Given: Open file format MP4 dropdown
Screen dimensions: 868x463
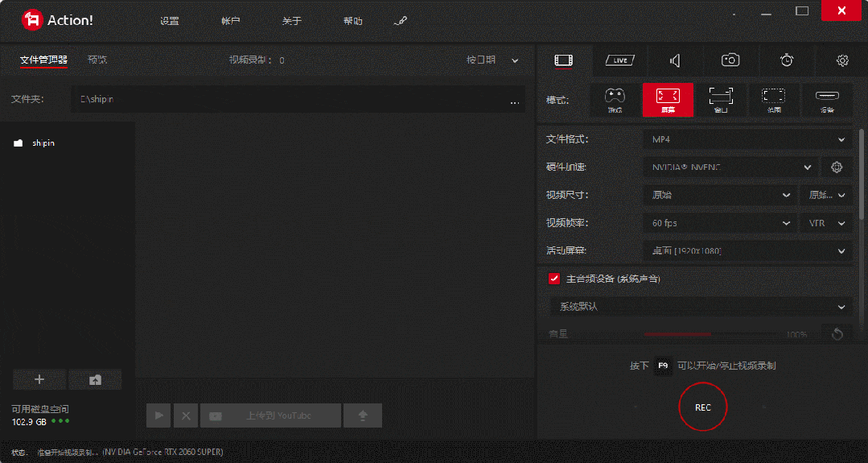Looking at the screenshot, I should [x=748, y=139].
